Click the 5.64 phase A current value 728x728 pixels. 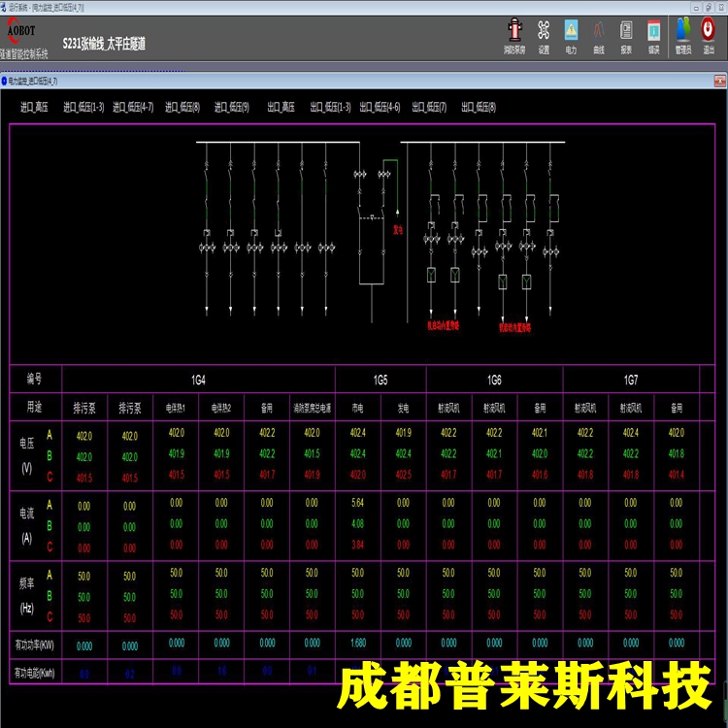coord(357,503)
